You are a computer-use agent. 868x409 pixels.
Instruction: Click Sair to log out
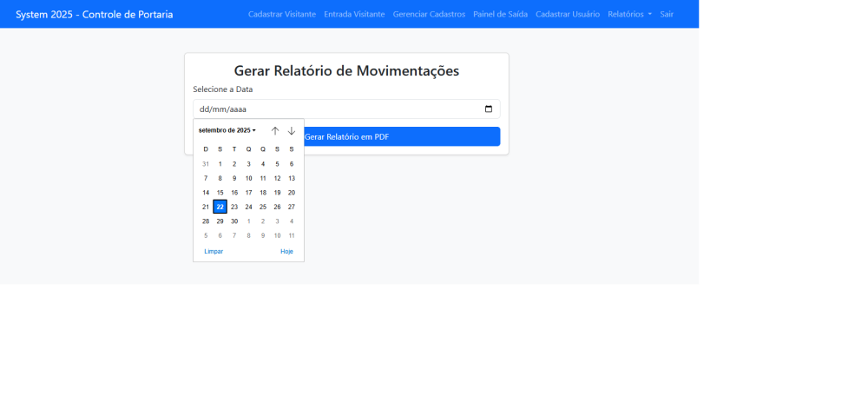click(x=667, y=15)
